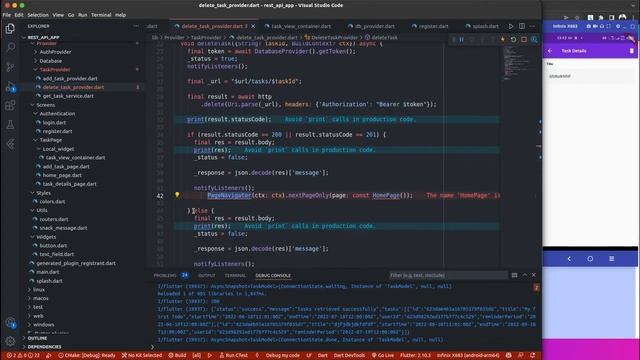
Task: Tap the delete trash icon in Task Details
Action: pyautogui.click(x=631, y=51)
